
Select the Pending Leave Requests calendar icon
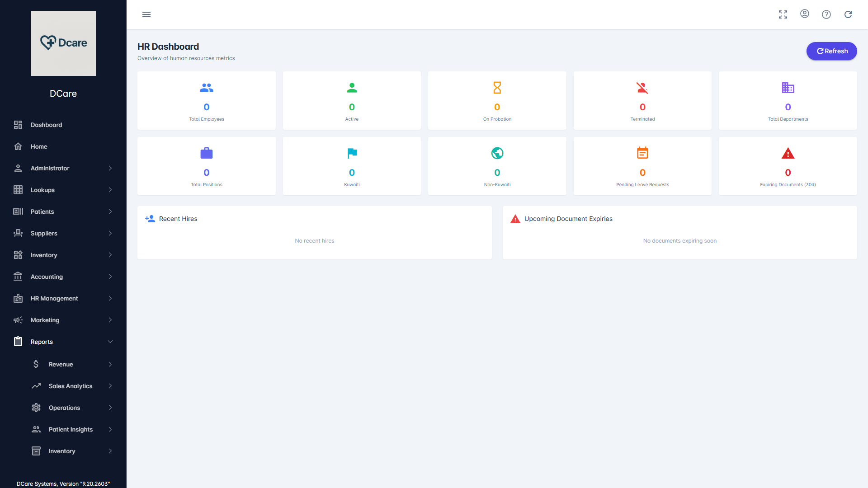(x=642, y=153)
